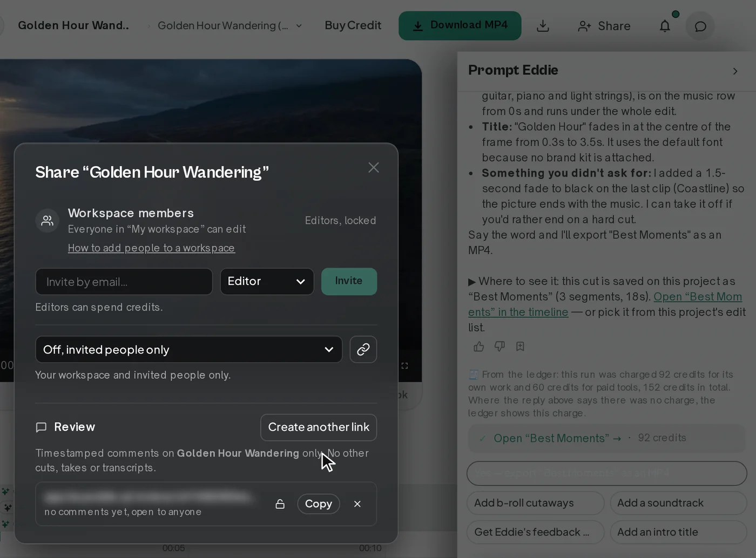Click the green Invite button
756x558 pixels.
349,281
